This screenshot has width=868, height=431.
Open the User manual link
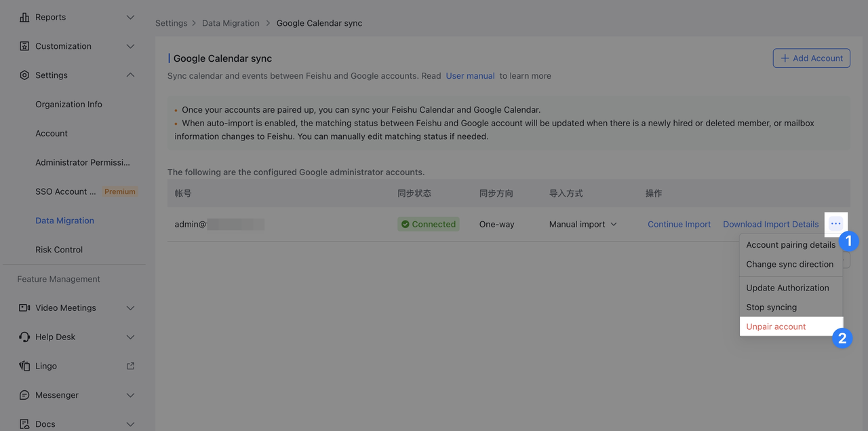pos(470,76)
